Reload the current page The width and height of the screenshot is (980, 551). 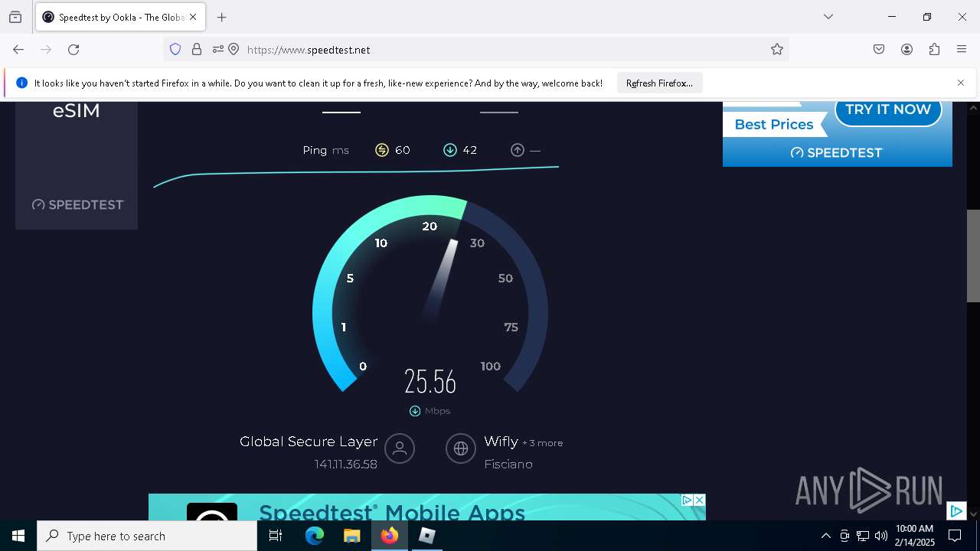[73, 50]
